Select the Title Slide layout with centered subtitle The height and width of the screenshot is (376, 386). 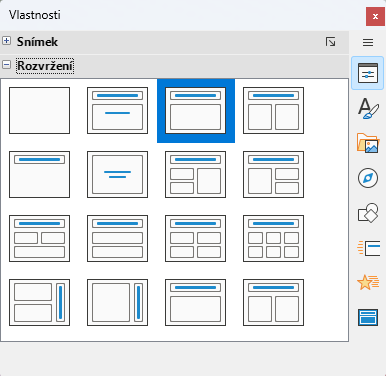point(117,110)
